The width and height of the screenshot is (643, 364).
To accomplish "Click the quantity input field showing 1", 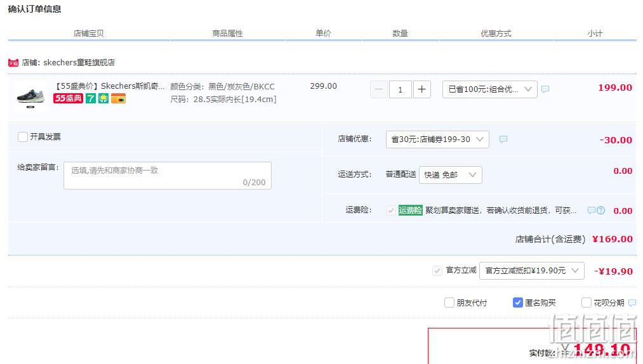I will (401, 89).
